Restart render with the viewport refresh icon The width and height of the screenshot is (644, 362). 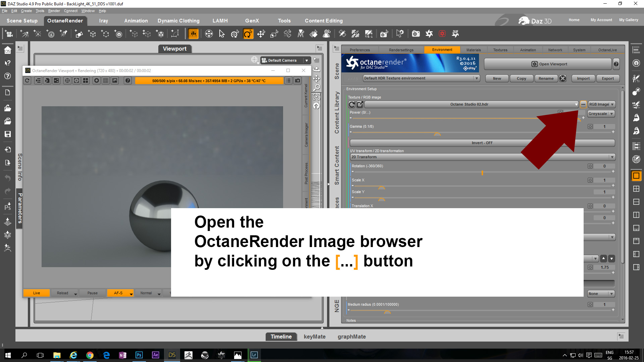28,80
